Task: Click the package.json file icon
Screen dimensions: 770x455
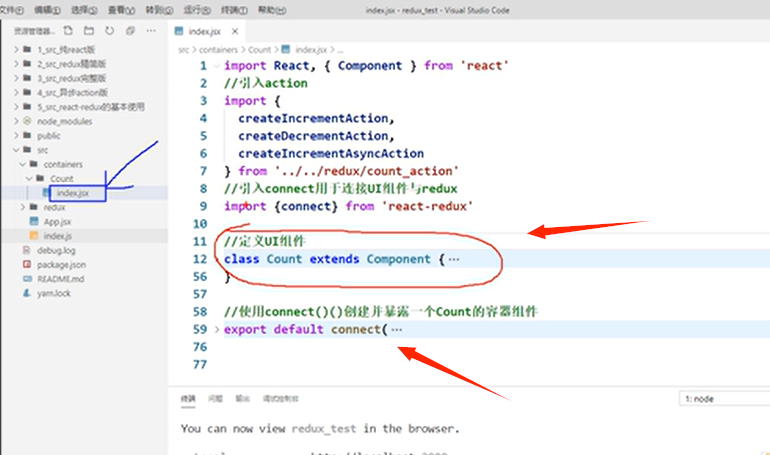Action: (27, 265)
